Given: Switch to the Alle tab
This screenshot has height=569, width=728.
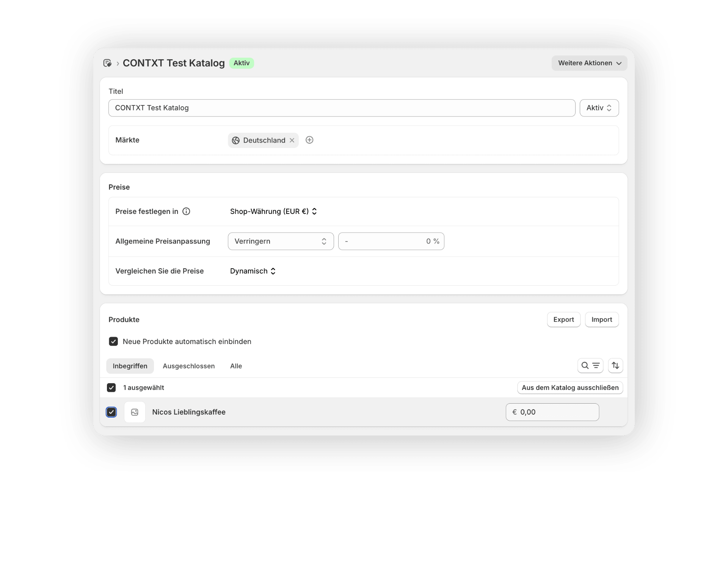Looking at the screenshot, I should coord(236,366).
